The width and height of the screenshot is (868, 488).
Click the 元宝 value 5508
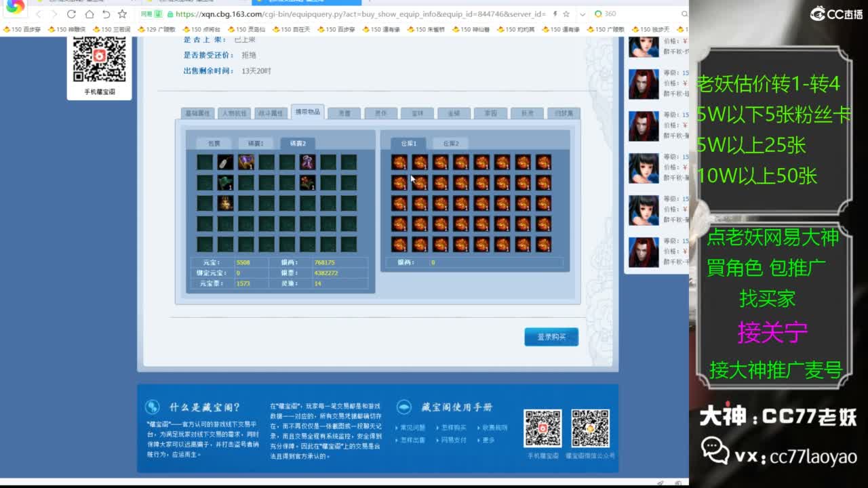[x=243, y=262]
